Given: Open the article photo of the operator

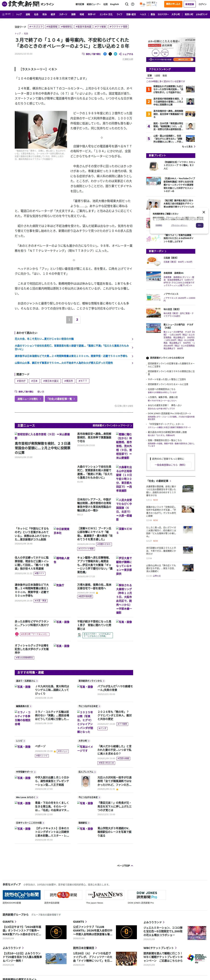Looking at the screenshot, I should point(41,129).
